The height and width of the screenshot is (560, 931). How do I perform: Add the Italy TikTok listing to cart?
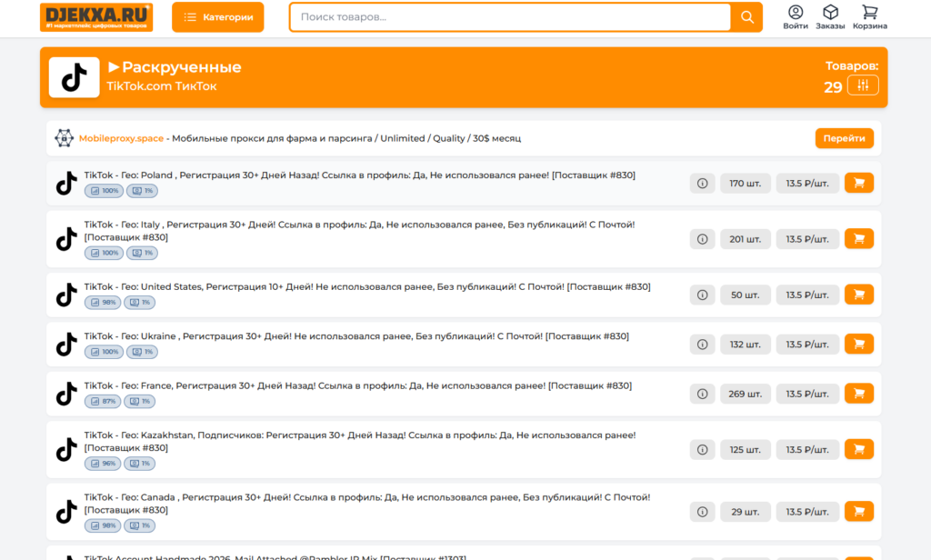pos(858,239)
